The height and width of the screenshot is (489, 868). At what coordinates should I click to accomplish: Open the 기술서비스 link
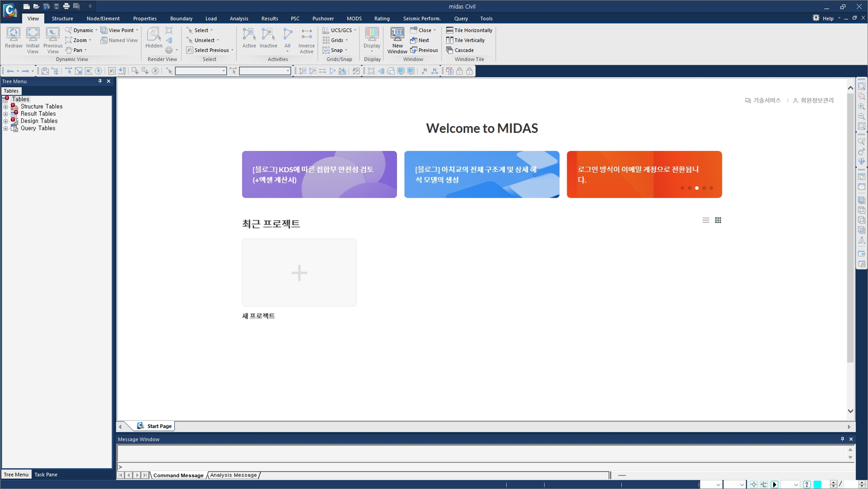coord(763,100)
